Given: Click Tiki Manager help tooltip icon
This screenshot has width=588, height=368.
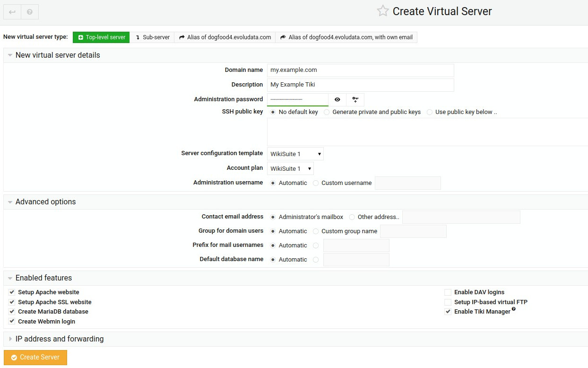Looking at the screenshot, I should 514,309.
